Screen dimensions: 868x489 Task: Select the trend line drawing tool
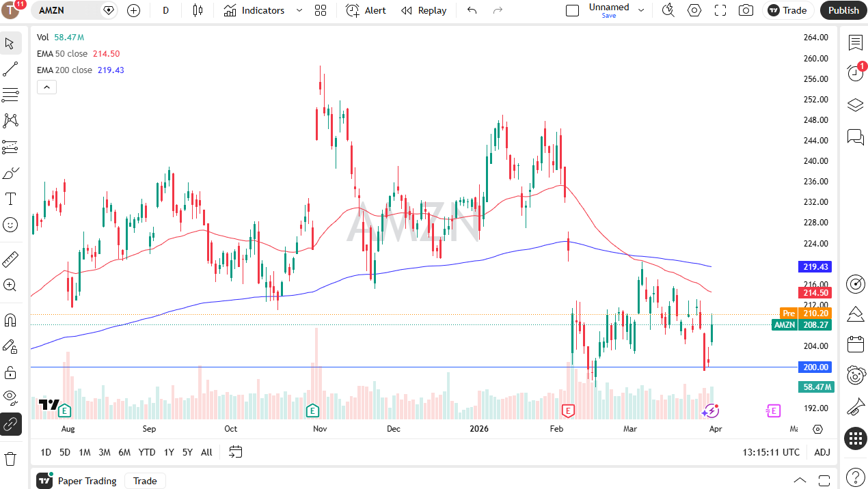tap(10, 69)
